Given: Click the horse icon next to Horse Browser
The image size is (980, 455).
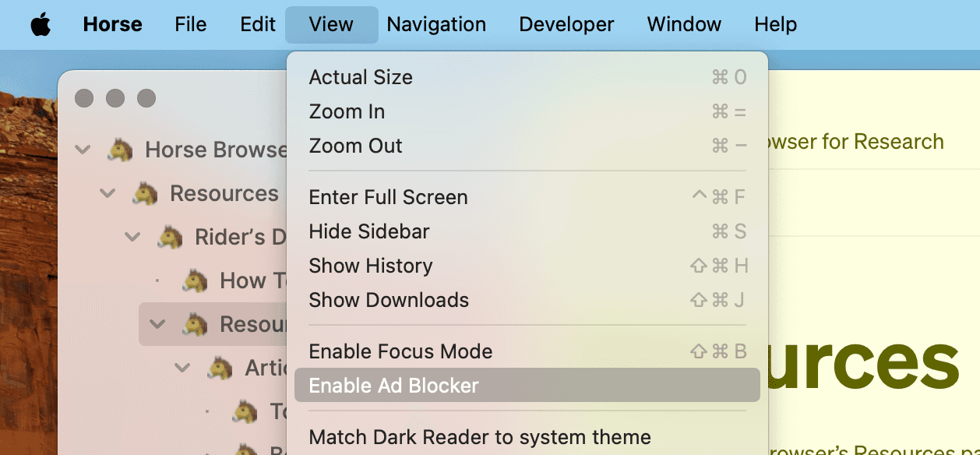Looking at the screenshot, I should click(x=122, y=150).
